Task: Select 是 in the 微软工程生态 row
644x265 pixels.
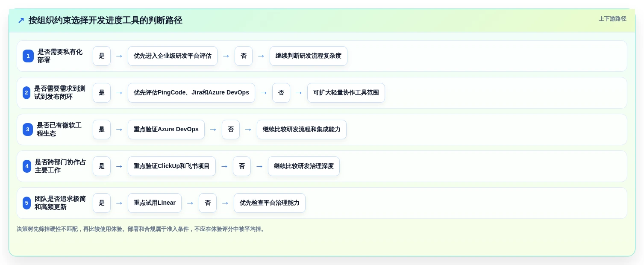Action: pos(102,130)
